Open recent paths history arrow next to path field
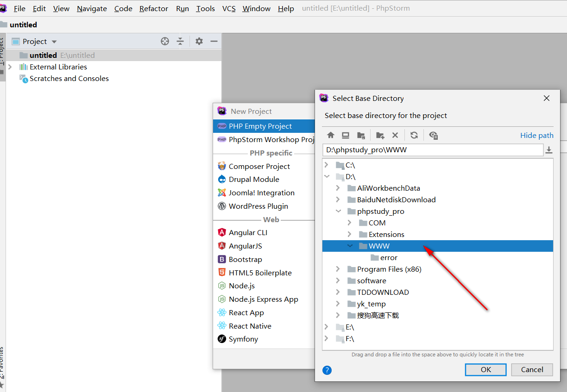 coord(549,150)
